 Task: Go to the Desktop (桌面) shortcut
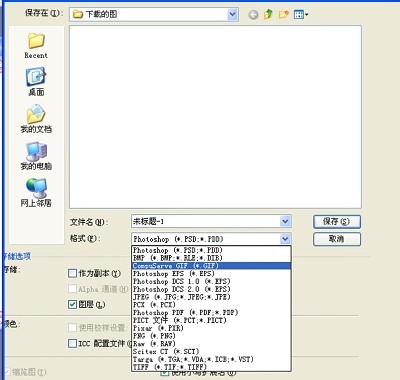36,82
